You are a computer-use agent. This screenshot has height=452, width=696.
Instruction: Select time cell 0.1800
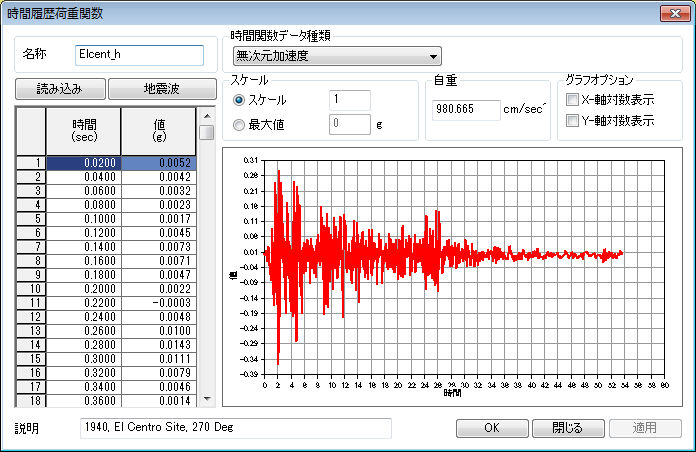pyautogui.click(x=83, y=275)
